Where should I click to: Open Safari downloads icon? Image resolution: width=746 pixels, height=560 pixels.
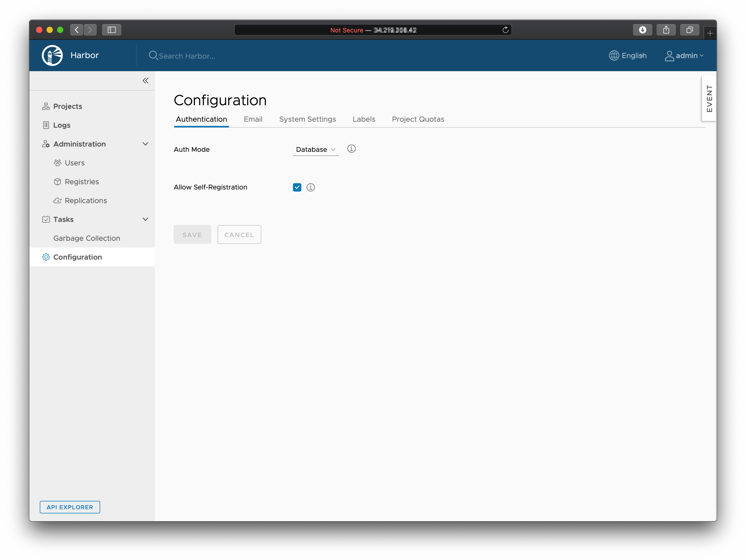[x=642, y=30]
